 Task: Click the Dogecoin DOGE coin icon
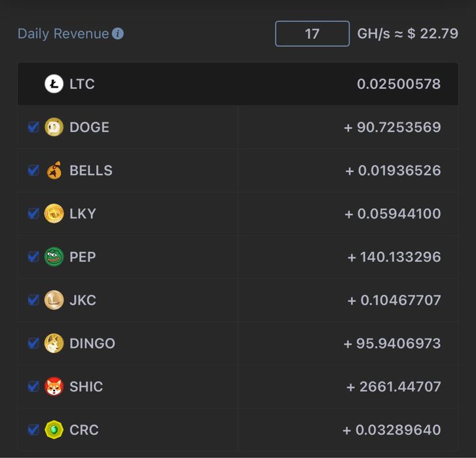pos(54,127)
